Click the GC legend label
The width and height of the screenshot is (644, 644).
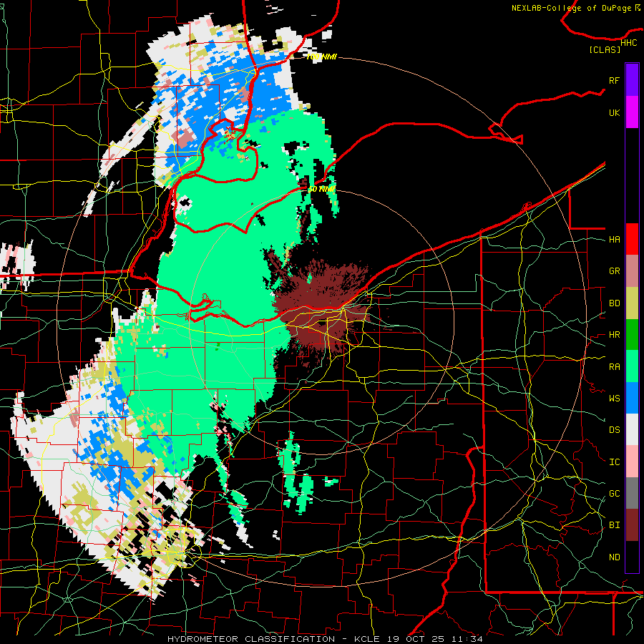click(614, 494)
